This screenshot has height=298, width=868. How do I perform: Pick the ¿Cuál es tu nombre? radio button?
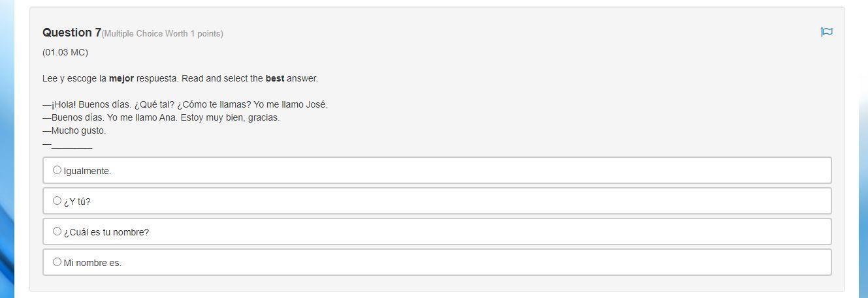click(57, 231)
